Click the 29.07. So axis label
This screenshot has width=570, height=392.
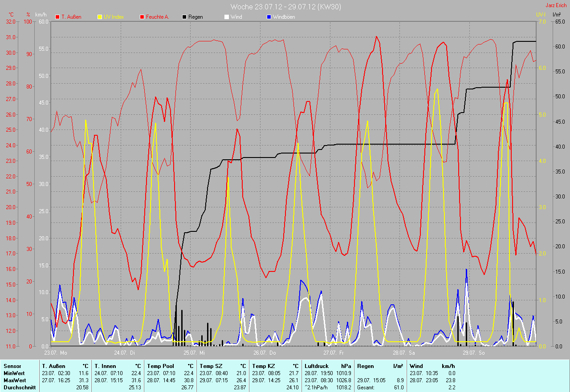click(473, 352)
